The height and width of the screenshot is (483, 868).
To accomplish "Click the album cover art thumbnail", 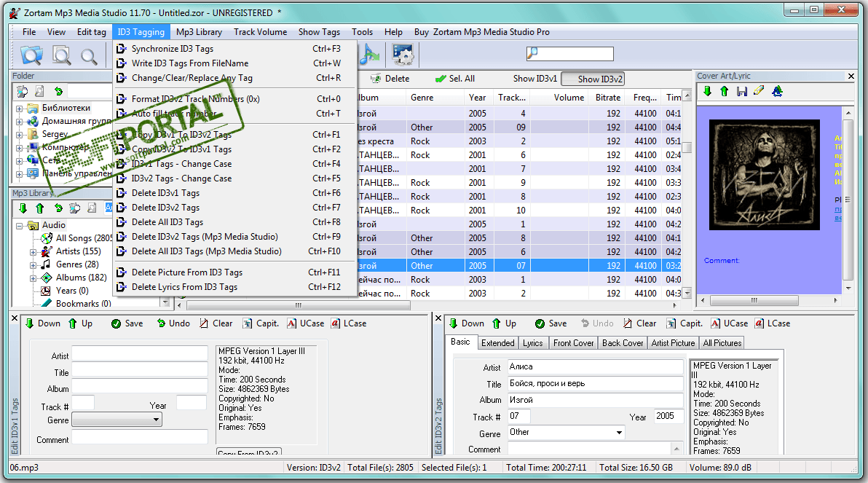I will pyautogui.click(x=765, y=175).
